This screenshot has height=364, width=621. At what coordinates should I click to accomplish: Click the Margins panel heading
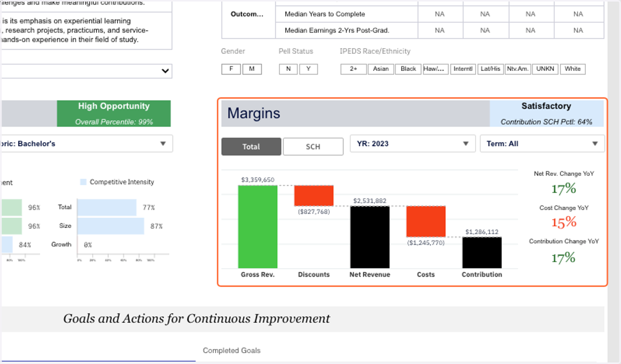[x=254, y=113]
